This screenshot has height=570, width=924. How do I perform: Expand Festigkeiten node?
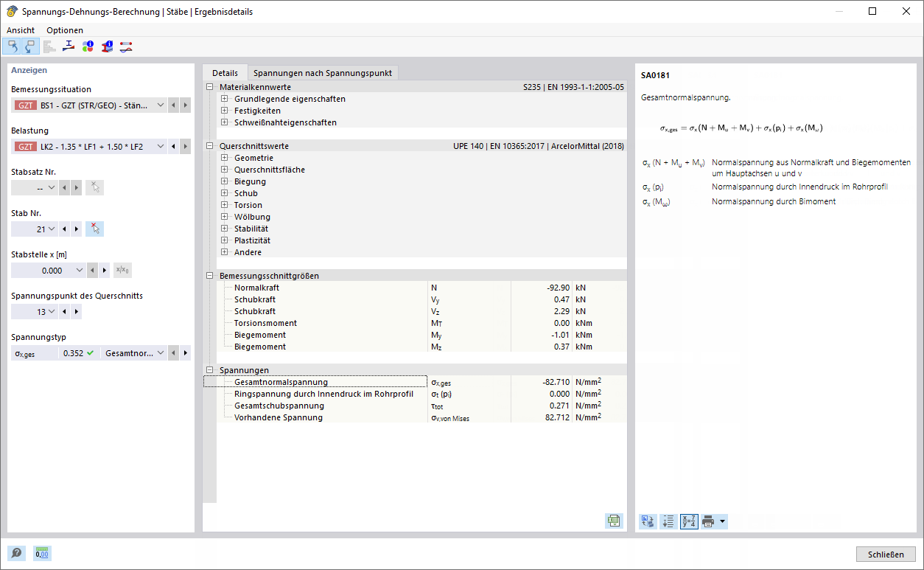[x=224, y=111]
